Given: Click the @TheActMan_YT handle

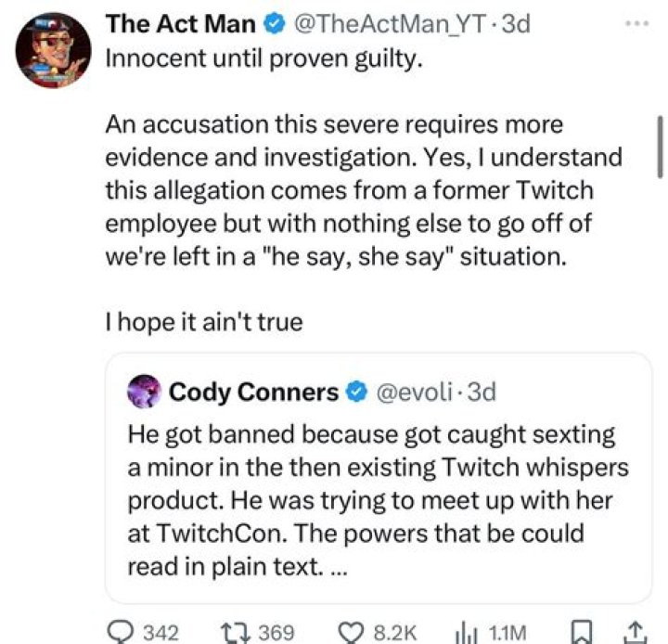Looking at the screenshot, I should coord(391,24).
